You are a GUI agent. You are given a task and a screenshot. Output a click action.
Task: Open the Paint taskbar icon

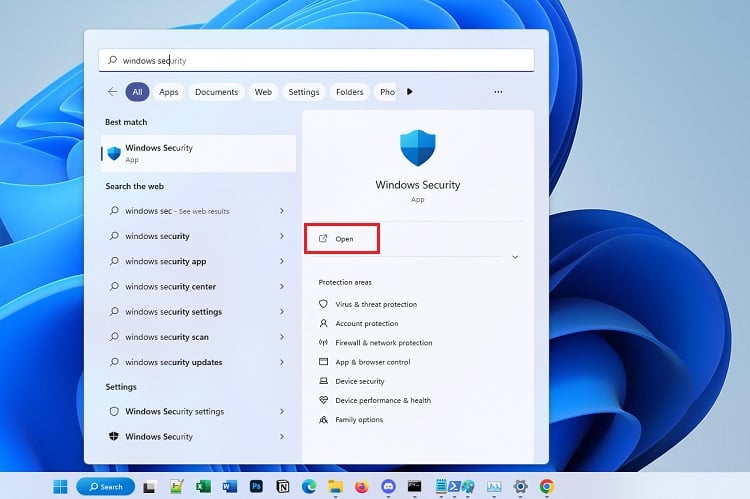click(x=468, y=487)
